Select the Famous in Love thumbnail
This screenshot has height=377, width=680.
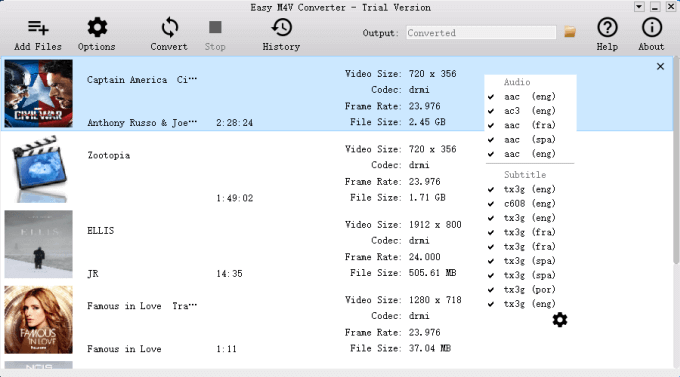[39, 320]
